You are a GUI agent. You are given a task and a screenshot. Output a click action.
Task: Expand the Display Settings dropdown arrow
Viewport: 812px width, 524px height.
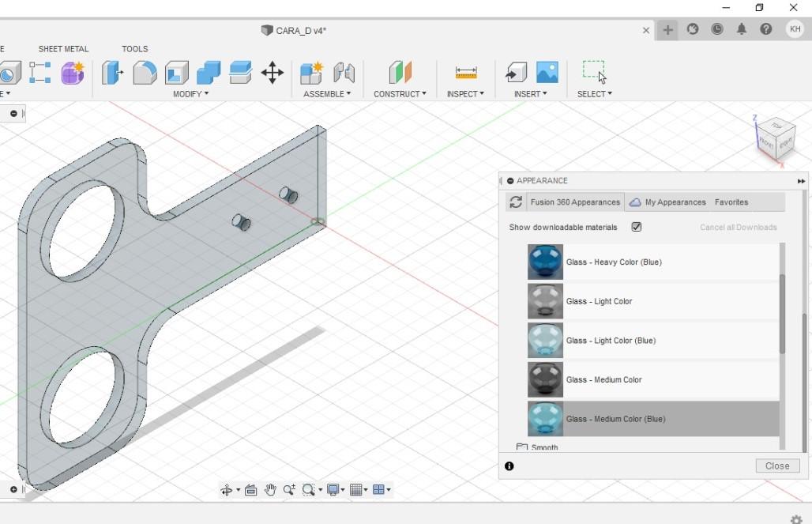[x=343, y=490]
